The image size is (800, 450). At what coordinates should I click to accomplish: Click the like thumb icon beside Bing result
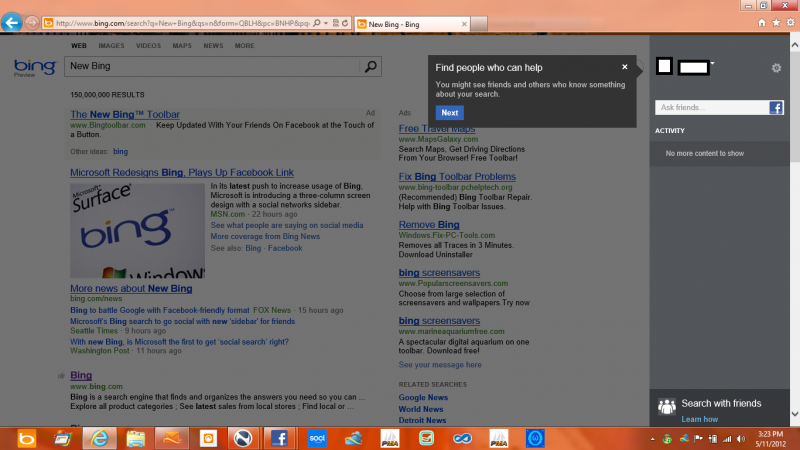point(61,376)
